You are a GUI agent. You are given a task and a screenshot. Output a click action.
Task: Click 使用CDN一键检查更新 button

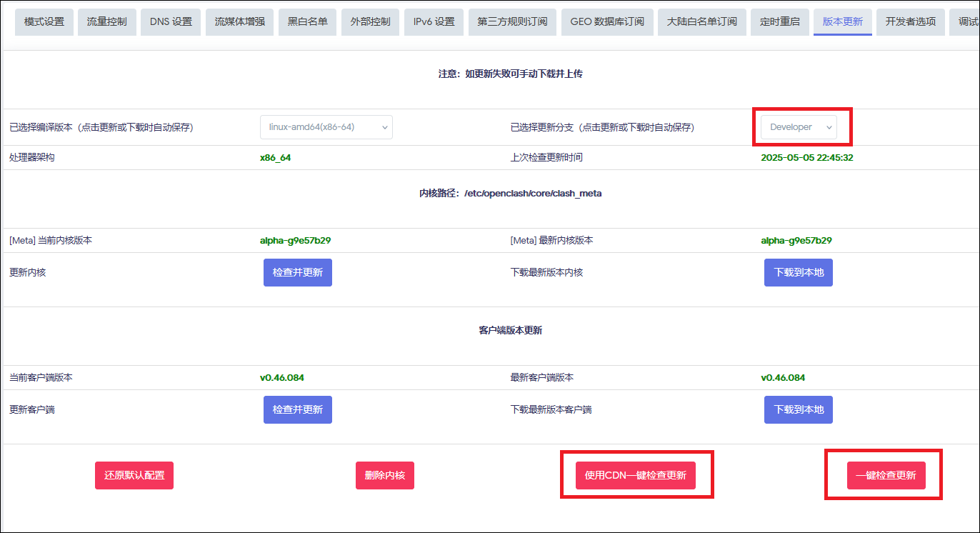tap(636, 474)
